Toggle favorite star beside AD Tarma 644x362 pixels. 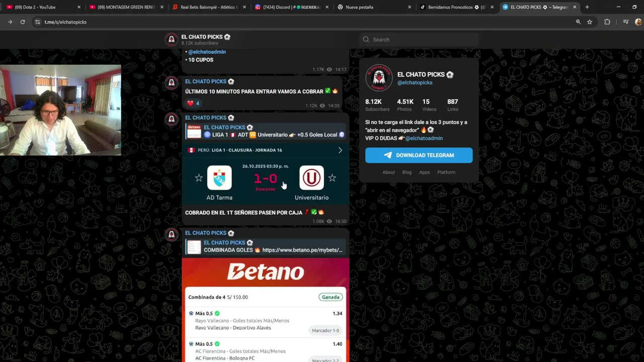pos(199,178)
